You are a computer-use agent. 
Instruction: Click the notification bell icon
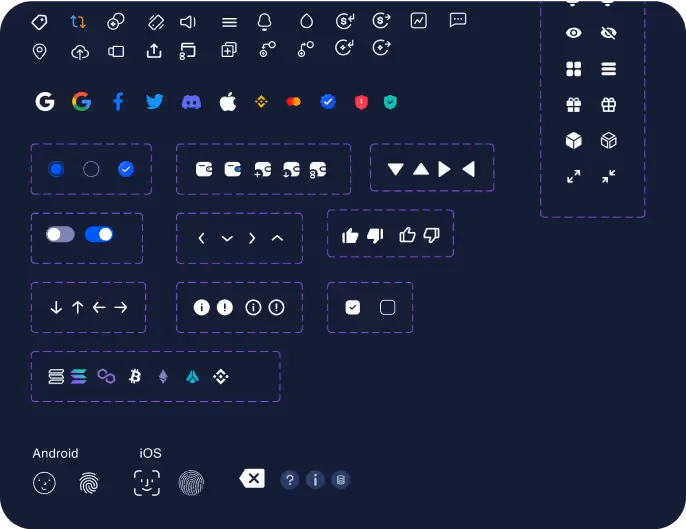coord(264,21)
